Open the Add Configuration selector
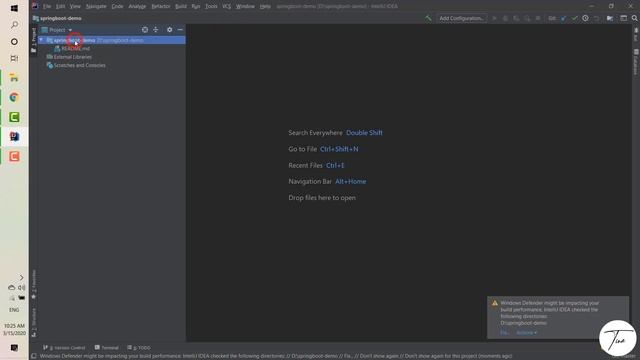Image resolution: width=640 pixels, height=360 pixels. point(461,18)
